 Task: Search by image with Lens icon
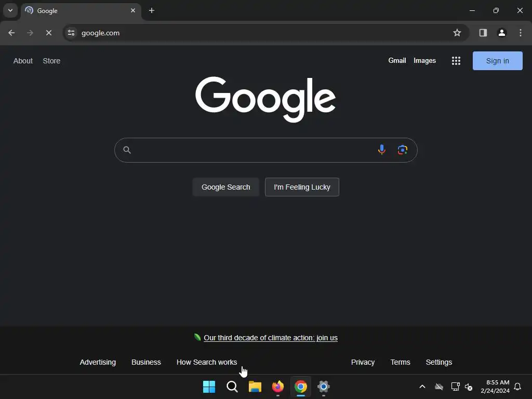[x=403, y=150]
